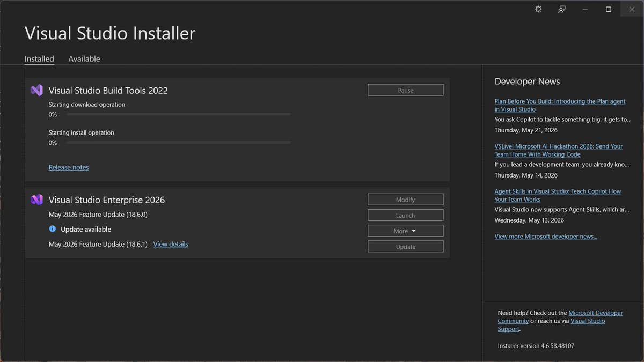
Task: Click the Wednesday, May 13, 2026 date
Action: pos(529,220)
